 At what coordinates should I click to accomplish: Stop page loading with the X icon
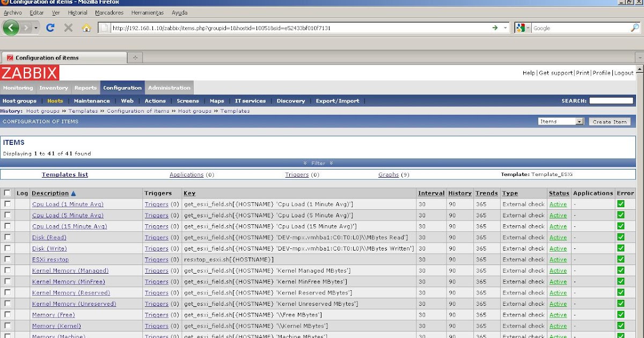coord(67,27)
